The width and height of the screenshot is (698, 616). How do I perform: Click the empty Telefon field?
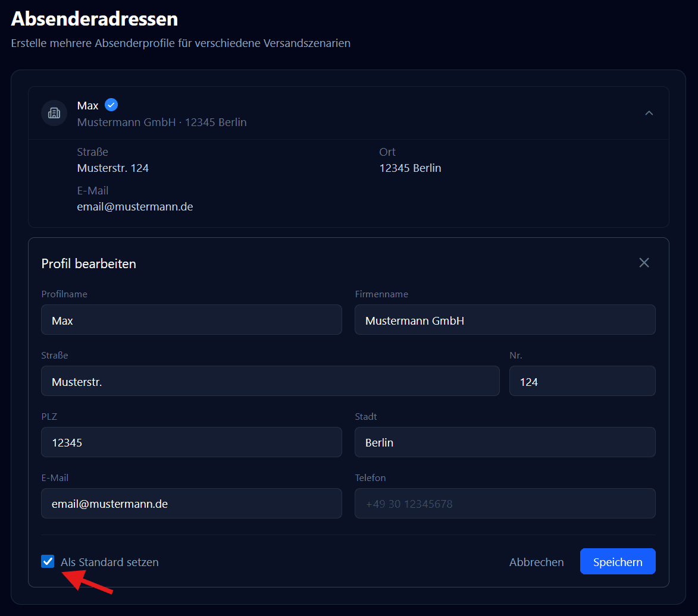point(505,503)
